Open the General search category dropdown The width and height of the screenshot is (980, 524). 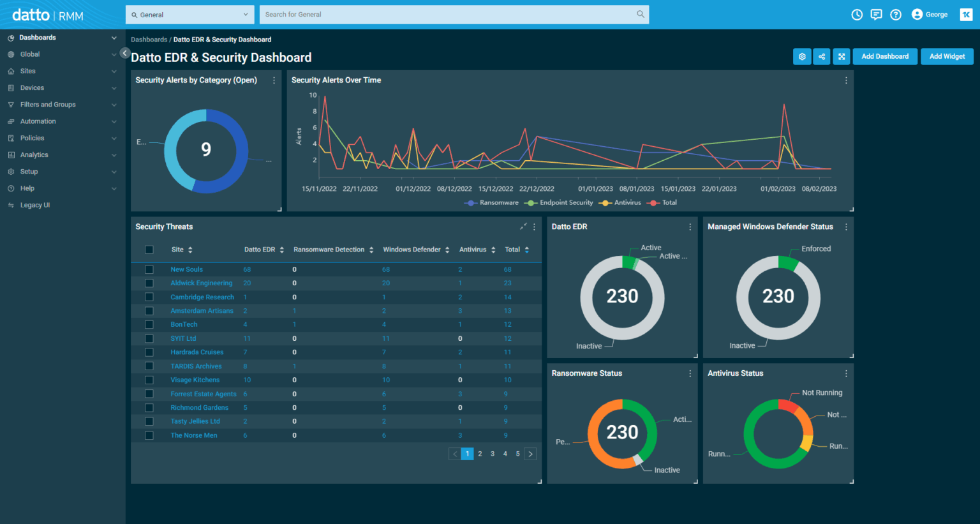[x=189, y=14]
